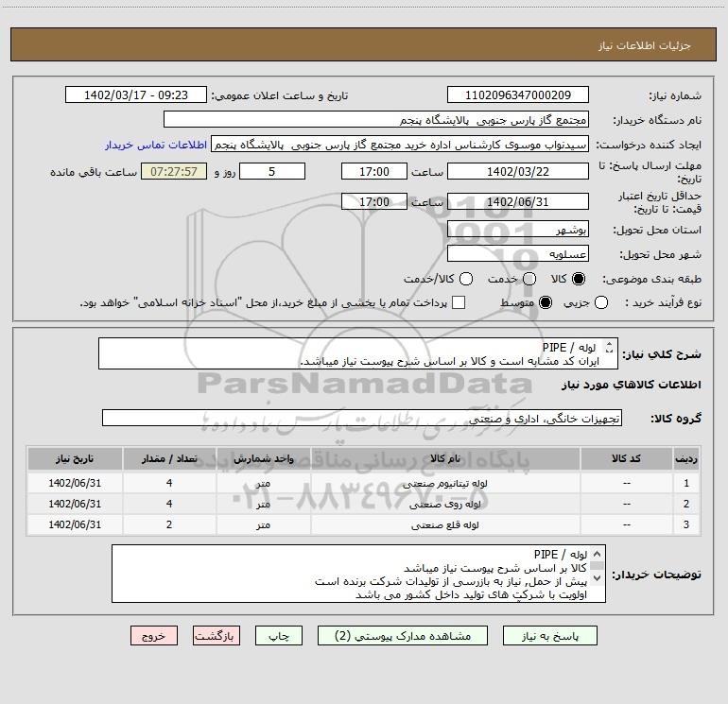The width and height of the screenshot is (728, 704).
Task: Click the تاریخ و ساعت اعلان عمومی field
Action: tap(136, 95)
